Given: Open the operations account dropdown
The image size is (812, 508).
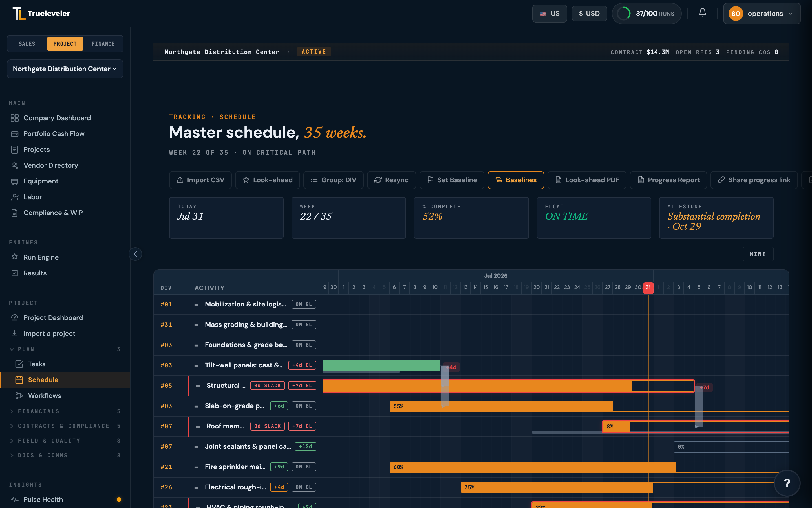Looking at the screenshot, I should click(762, 14).
